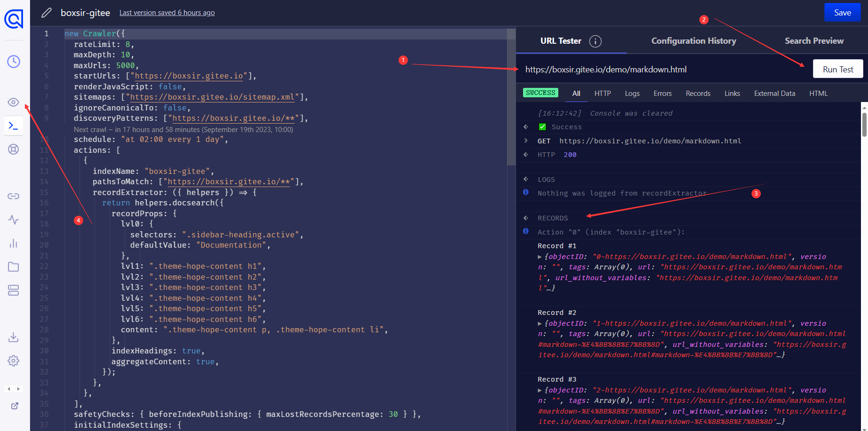Expand Record #1 object triangle
The height and width of the screenshot is (431, 868).
coord(540,257)
